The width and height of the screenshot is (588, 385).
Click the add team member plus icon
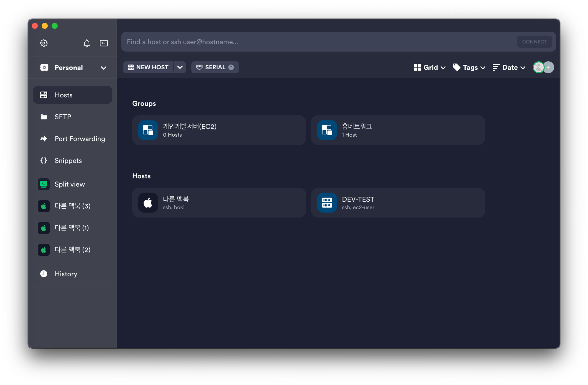(x=548, y=67)
